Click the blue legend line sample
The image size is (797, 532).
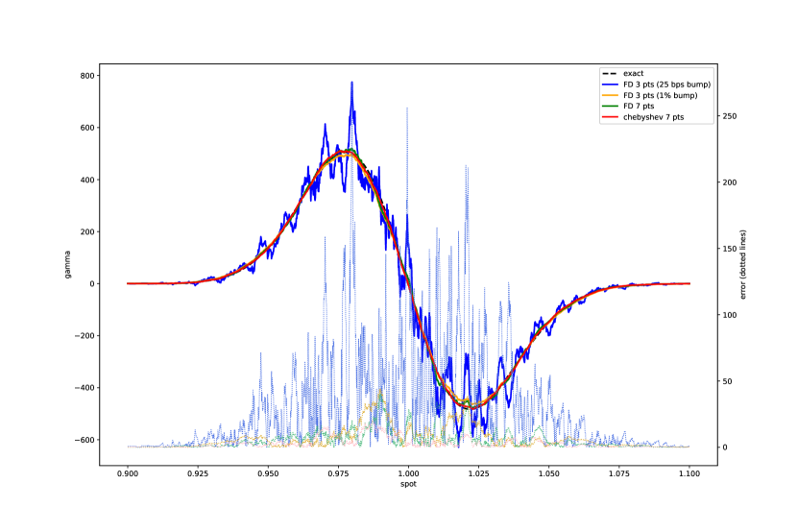[x=610, y=85]
